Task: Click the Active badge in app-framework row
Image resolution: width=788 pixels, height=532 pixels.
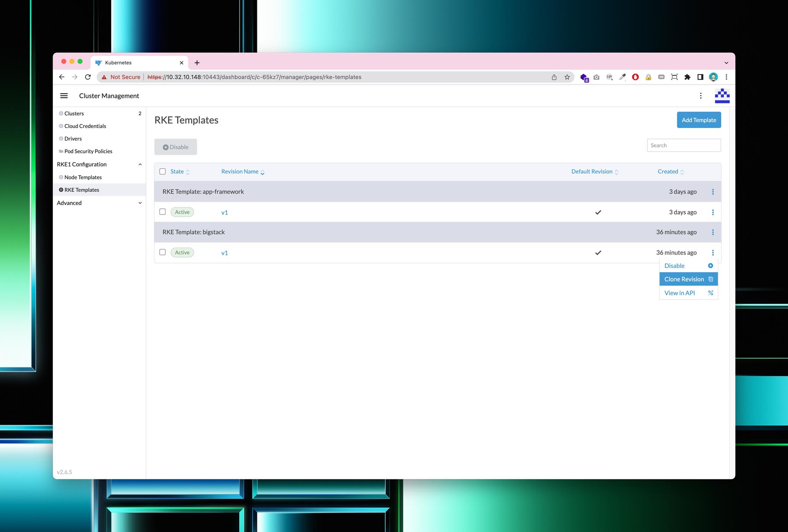Action: 182,212
